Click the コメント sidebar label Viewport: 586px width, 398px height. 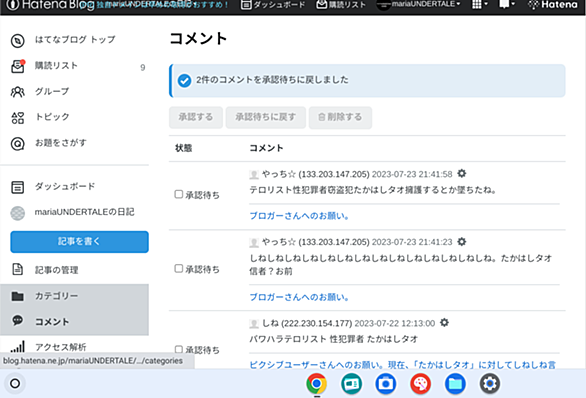[x=52, y=321]
